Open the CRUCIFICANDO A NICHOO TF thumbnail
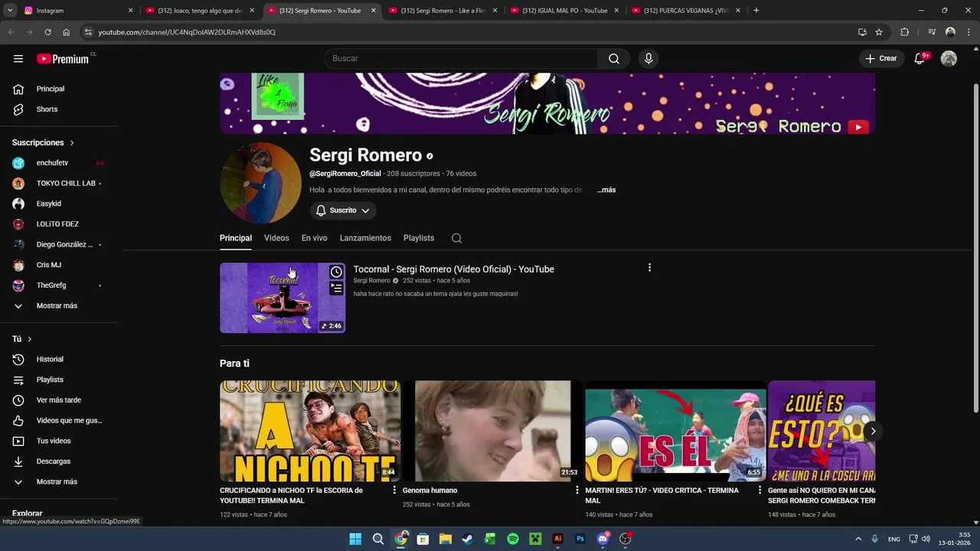980x551 pixels. tap(310, 431)
